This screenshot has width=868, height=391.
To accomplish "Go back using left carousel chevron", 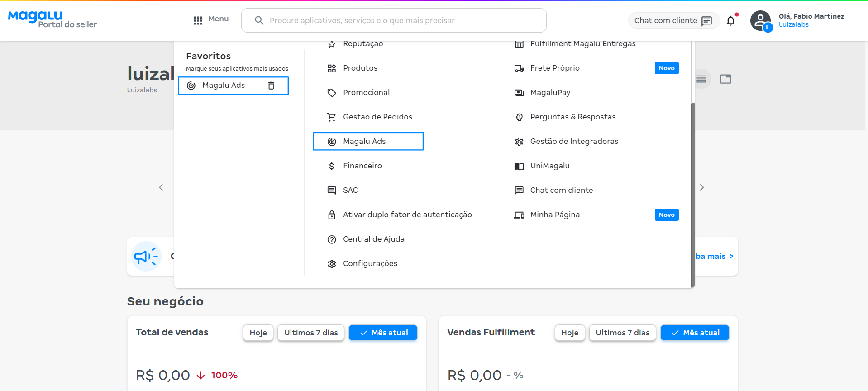I will click(161, 187).
